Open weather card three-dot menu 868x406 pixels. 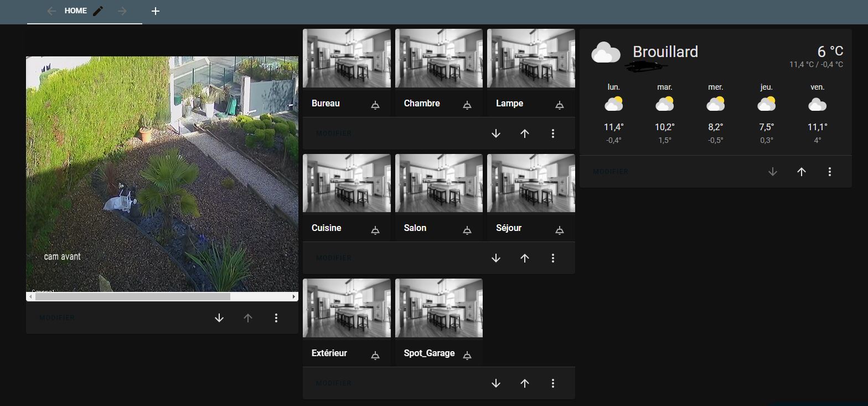(x=830, y=172)
